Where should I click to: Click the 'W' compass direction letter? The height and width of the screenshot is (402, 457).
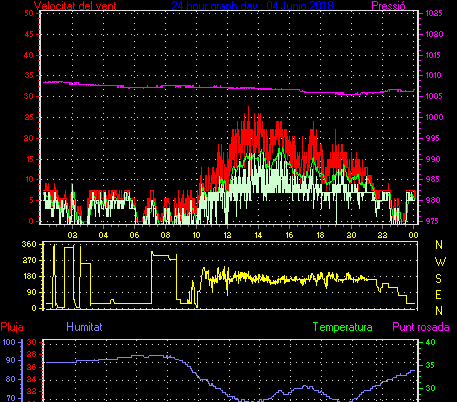[x=440, y=262]
